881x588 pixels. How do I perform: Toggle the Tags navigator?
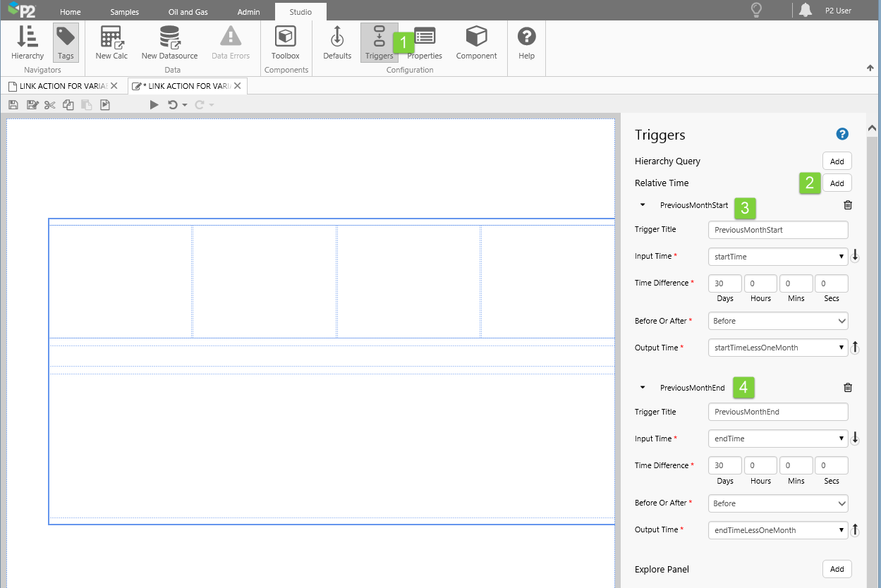pyautogui.click(x=66, y=42)
